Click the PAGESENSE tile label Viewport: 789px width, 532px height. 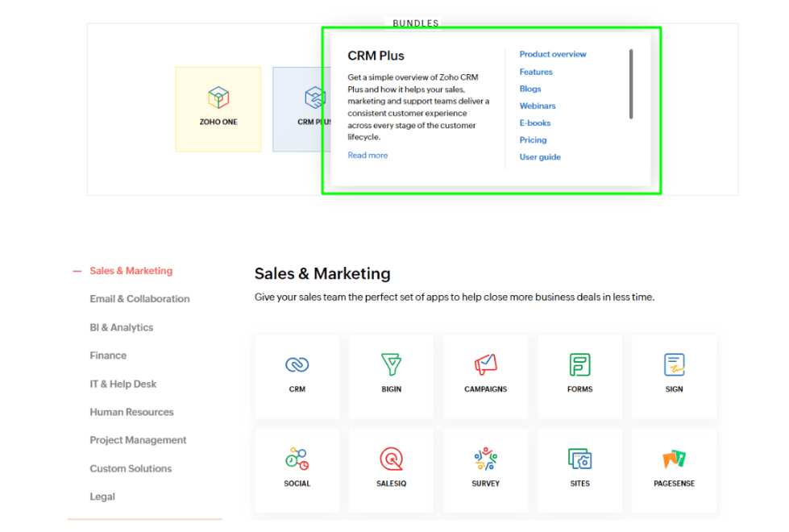tap(675, 483)
